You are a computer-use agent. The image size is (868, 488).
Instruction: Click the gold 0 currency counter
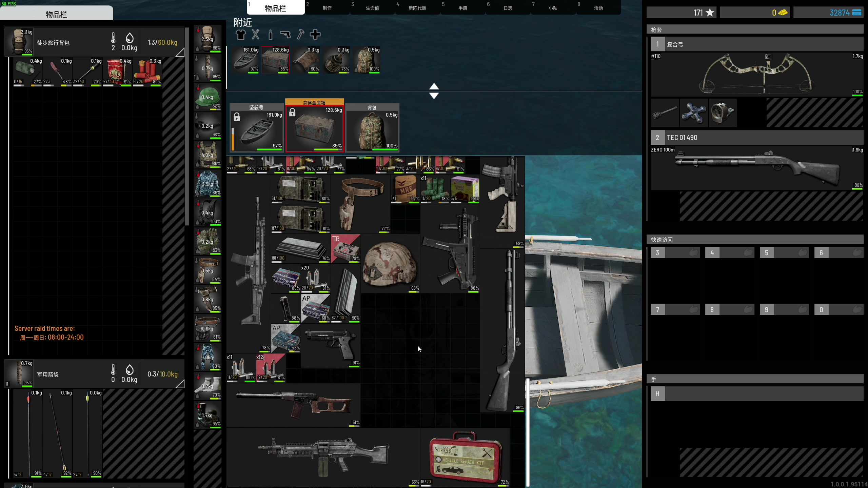755,13
